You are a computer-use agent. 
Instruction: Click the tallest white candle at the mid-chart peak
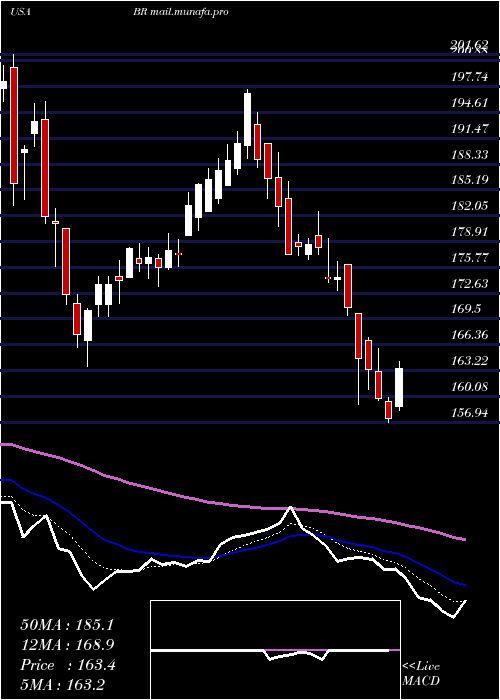point(247,119)
